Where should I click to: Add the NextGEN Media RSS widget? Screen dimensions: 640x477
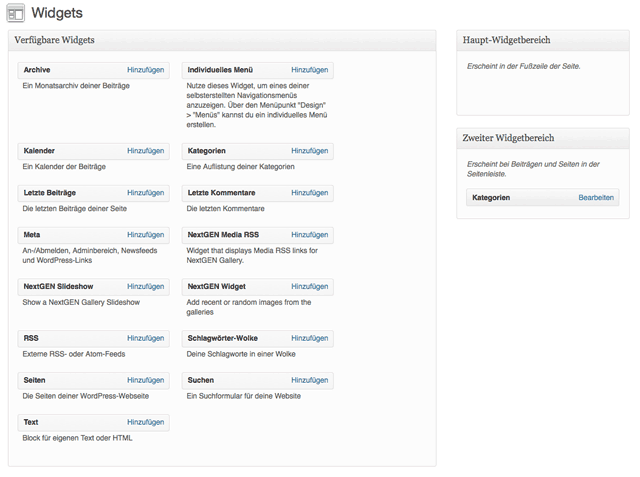(309, 235)
